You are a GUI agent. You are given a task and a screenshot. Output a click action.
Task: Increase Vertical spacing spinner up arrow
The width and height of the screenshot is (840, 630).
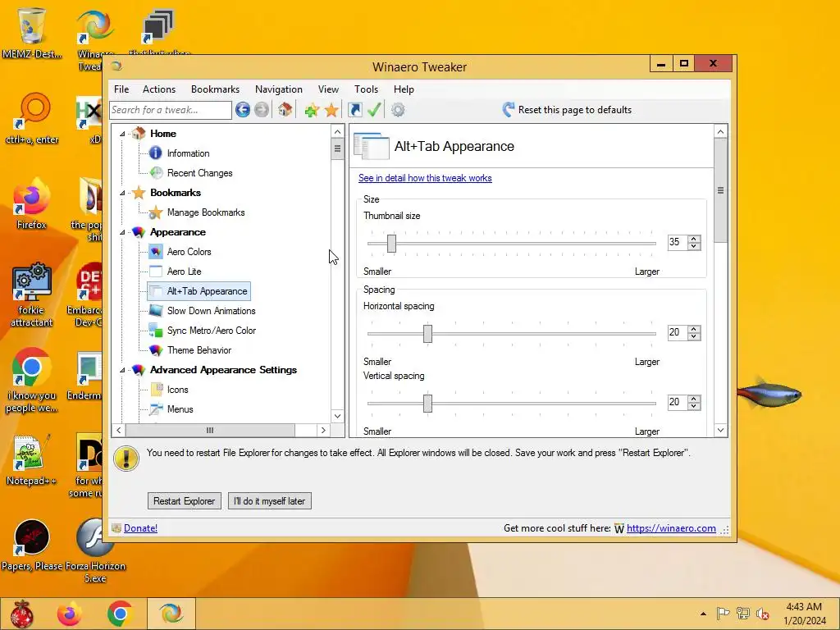pos(694,399)
